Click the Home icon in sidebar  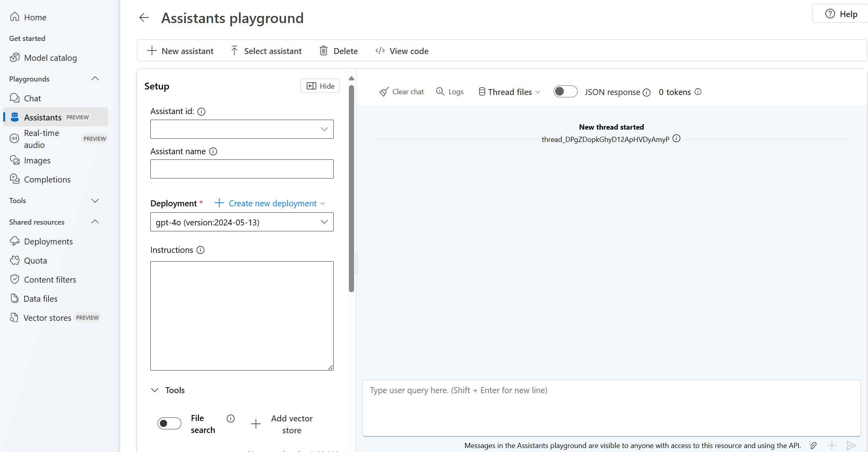[15, 17]
